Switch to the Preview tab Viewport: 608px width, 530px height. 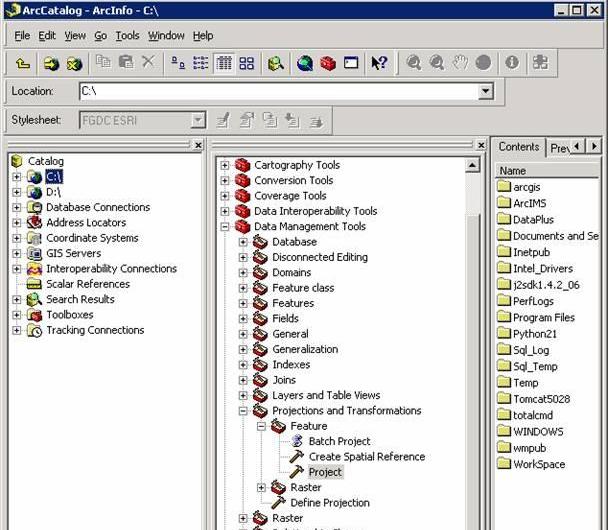pos(558,148)
